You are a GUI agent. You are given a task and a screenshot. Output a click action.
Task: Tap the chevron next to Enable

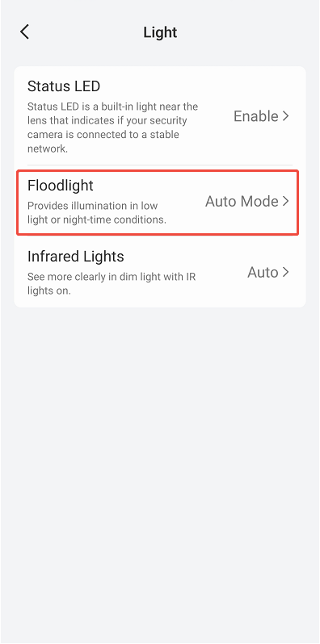pos(286,116)
